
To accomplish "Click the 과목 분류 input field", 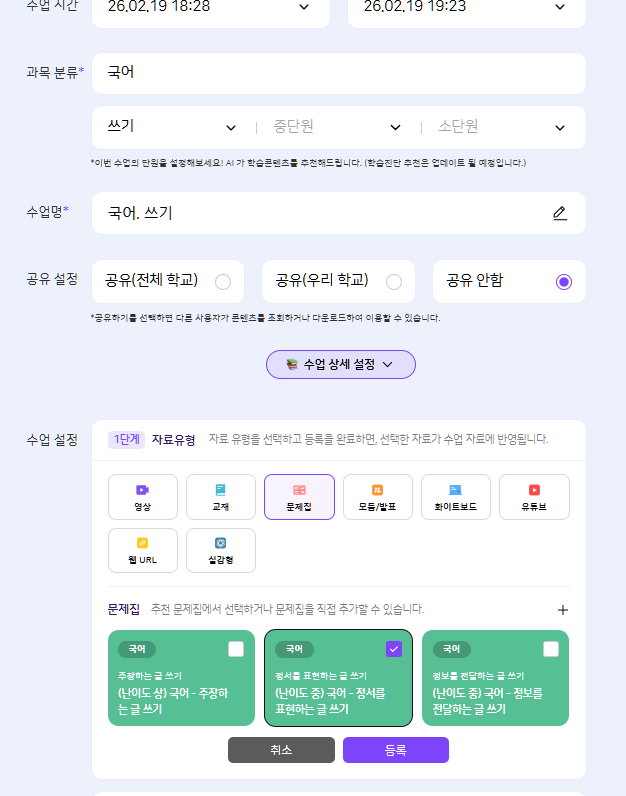I will (x=338, y=73).
